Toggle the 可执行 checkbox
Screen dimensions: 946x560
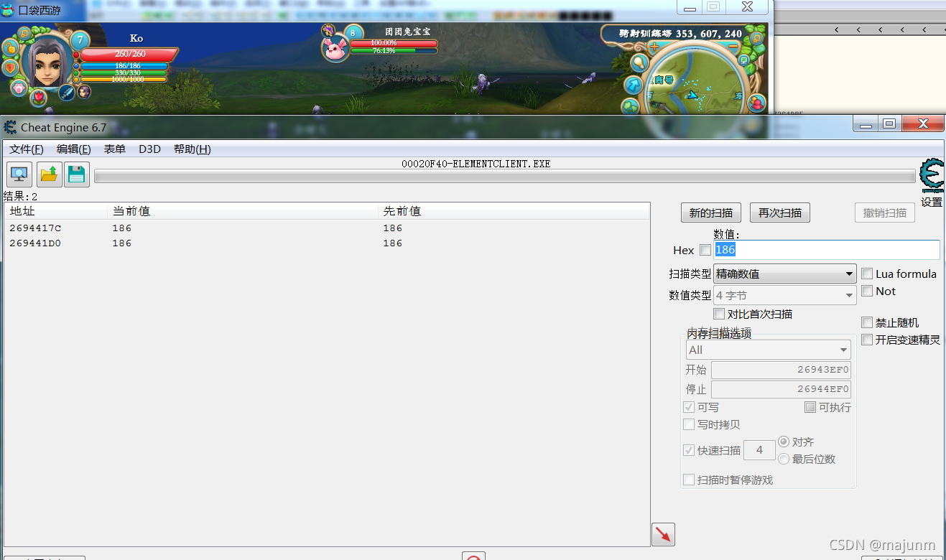pyautogui.click(x=810, y=407)
